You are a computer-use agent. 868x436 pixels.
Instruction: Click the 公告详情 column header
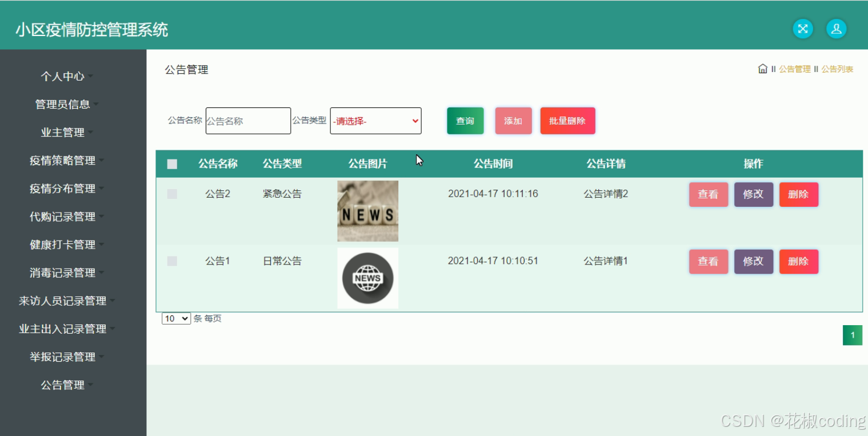point(606,164)
